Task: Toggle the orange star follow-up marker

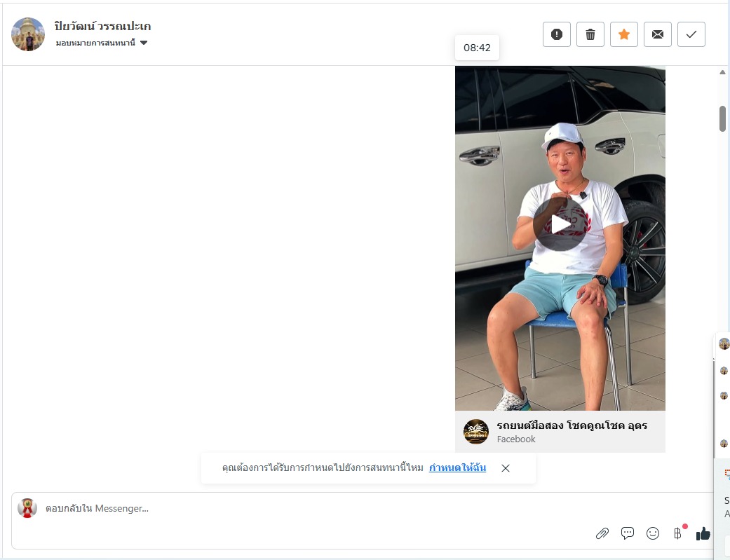Action: pos(624,34)
